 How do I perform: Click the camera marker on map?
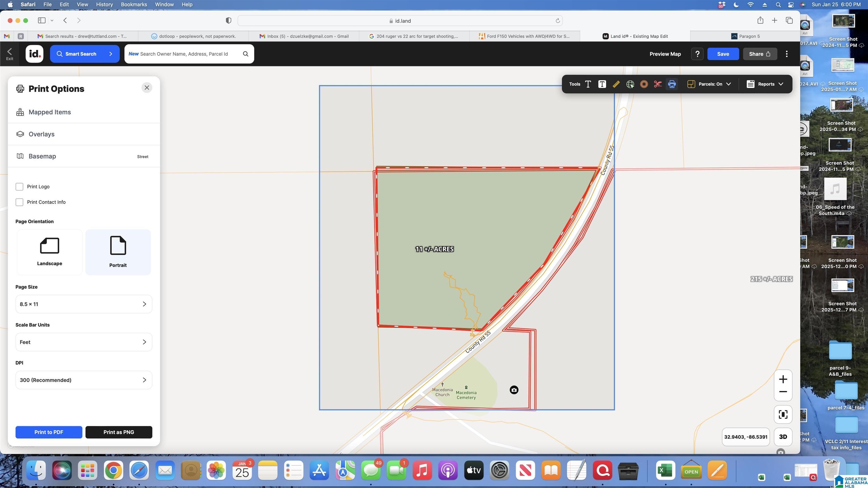pos(513,390)
